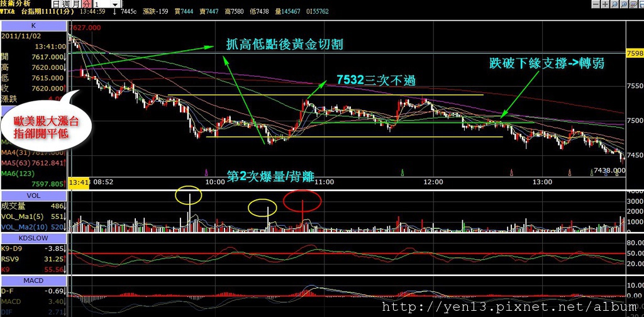The width and height of the screenshot is (644, 317).
Task: Click the 量145467 total volume quote
Action: 288,12
